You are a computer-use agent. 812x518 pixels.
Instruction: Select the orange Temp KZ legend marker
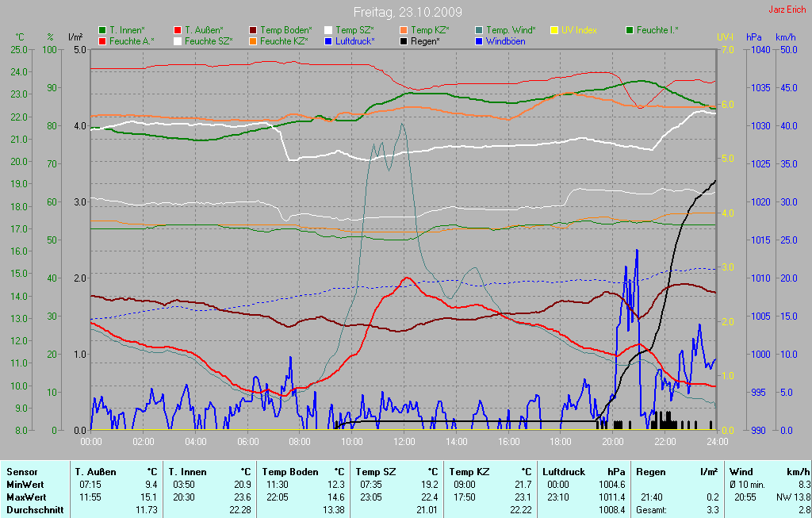pyautogui.click(x=404, y=30)
